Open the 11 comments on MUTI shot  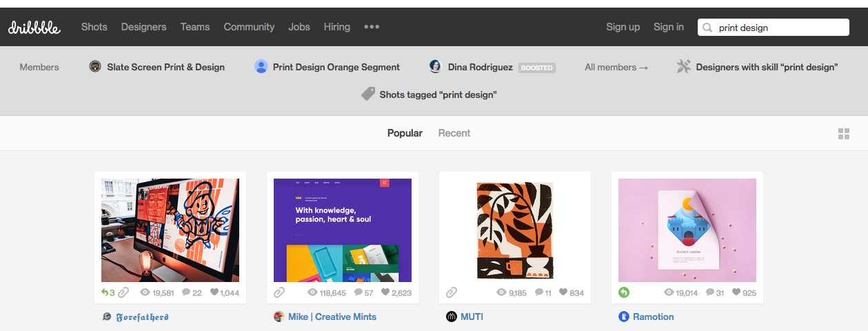(543, 292)
